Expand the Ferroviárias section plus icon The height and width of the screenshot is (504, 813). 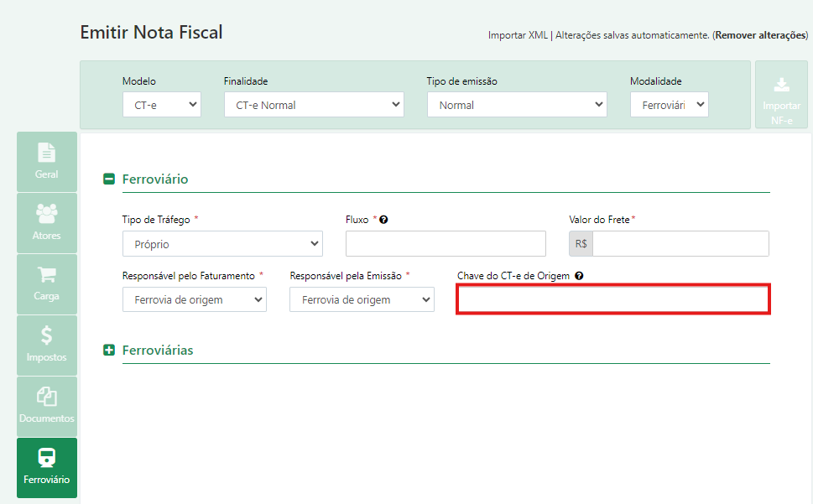[109, 351]
